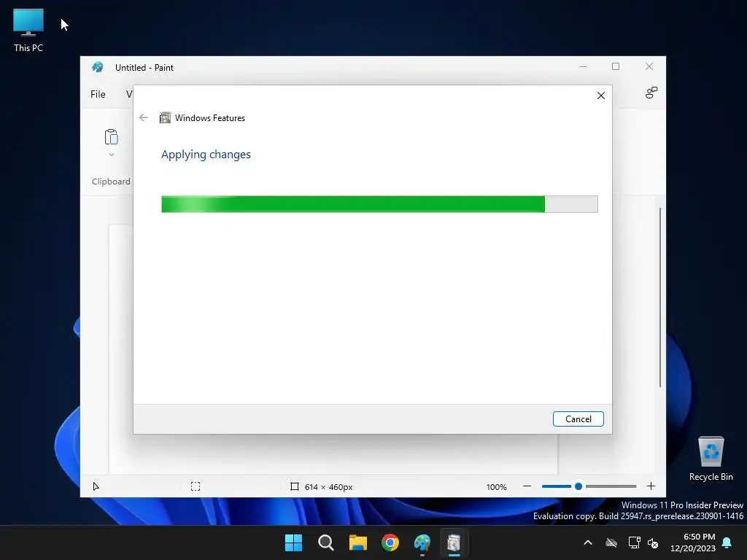This screenshot has height=560, width=747.
Task: Cancel the Windows Features changes
Action: [578, 419]
